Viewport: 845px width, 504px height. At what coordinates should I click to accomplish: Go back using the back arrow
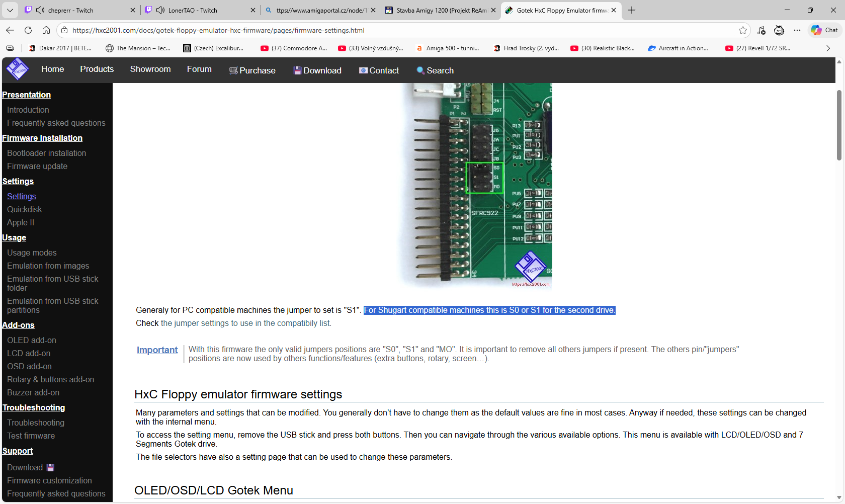(x=10, y=30)
